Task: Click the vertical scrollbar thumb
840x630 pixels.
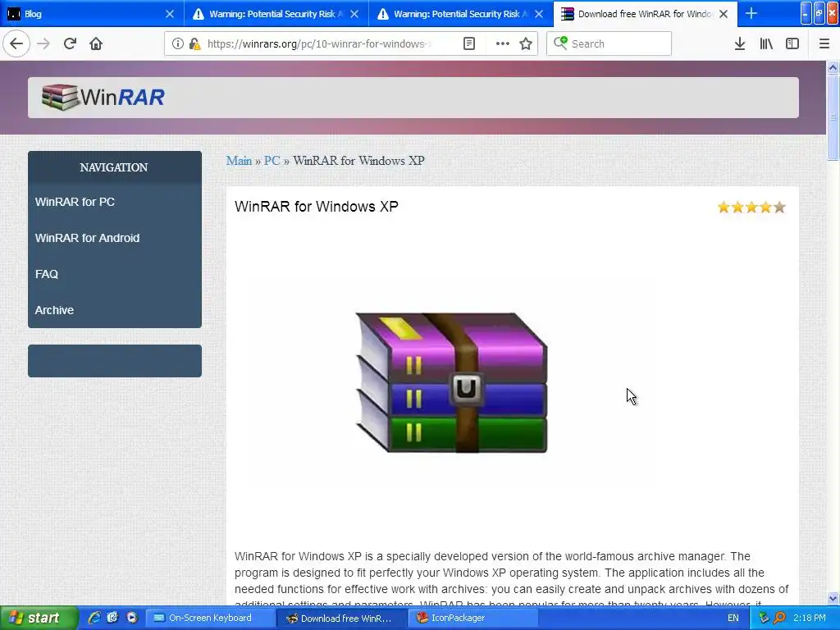Action: pyautogui.click(x=833, y=116)
